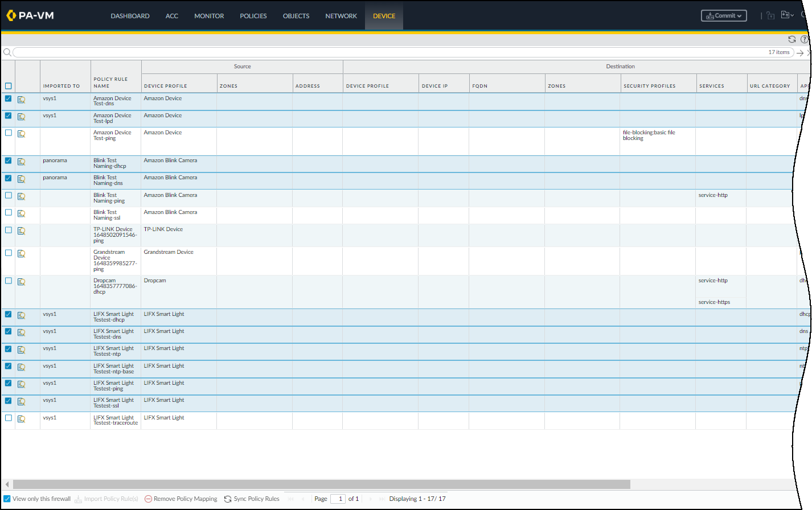This screenshot has height=510, width=812.
Task: Click the Sync Policy Rules icon
Action: [228, 499]
